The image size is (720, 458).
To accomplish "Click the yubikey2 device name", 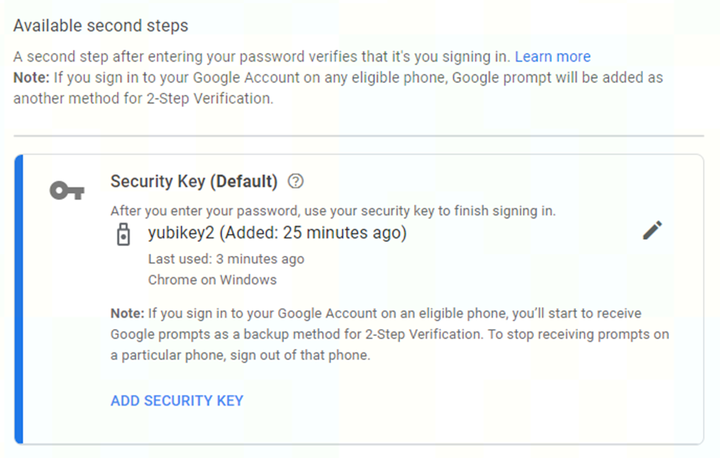I will tap(181, 234).
